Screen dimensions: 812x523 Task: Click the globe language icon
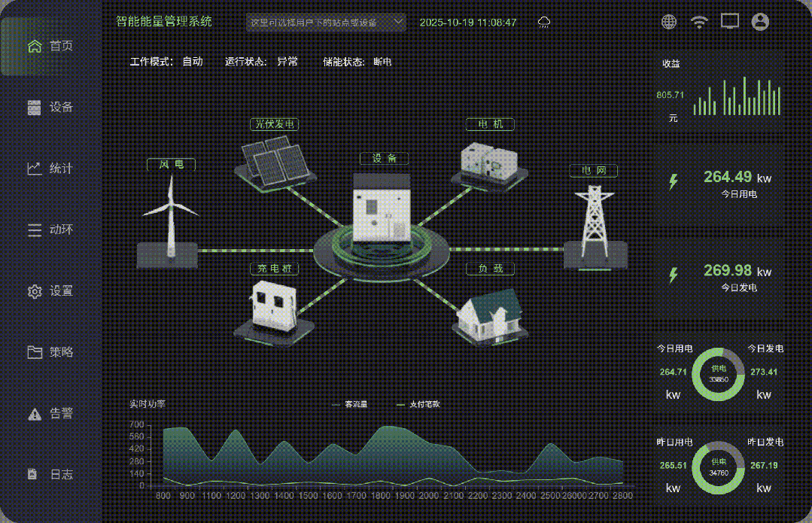coord(668,23)
